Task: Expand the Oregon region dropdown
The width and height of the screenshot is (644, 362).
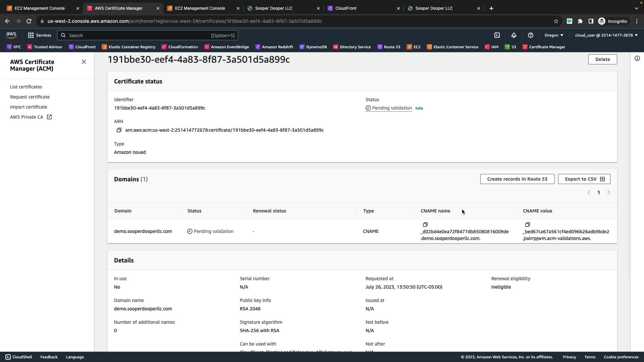Action: pyautogui.click(x=554, y=35)
